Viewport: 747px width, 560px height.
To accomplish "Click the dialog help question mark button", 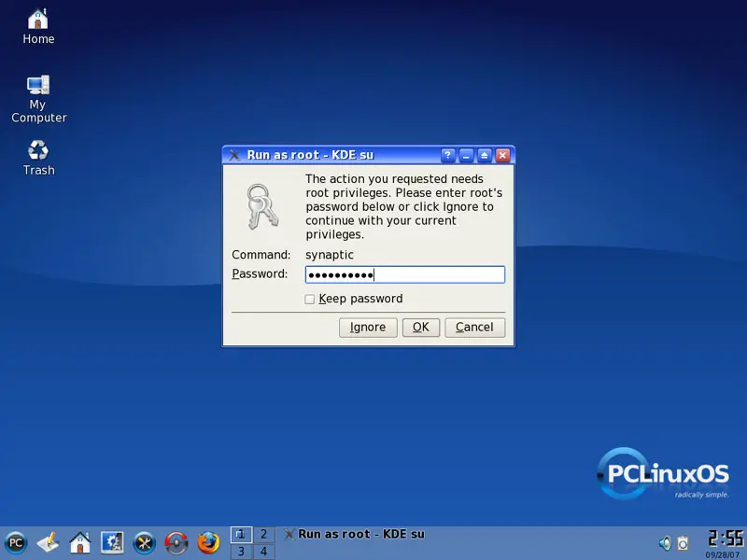I will [447, 155].
